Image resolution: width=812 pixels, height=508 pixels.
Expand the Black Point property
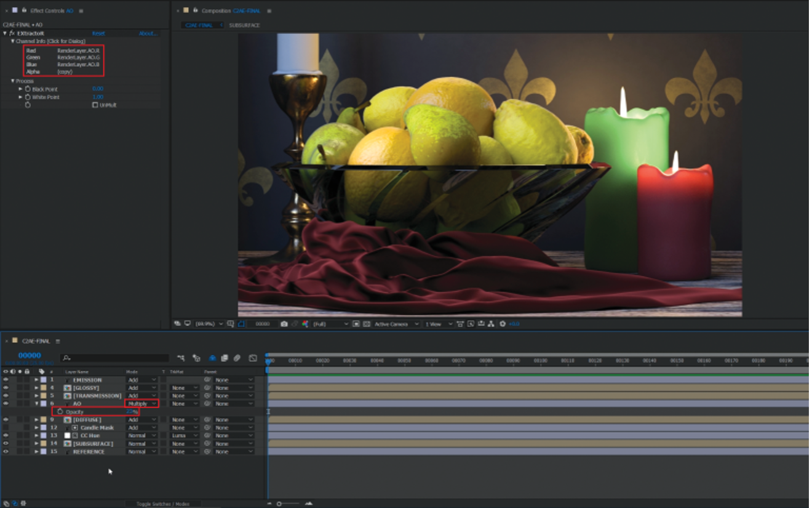coord(20,89)
